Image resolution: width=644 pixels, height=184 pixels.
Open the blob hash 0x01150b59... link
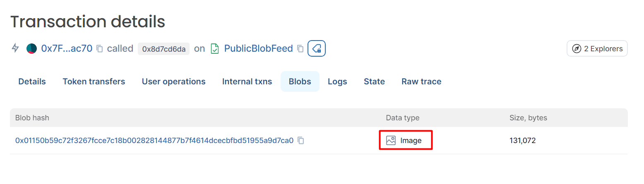pos(154,141)
